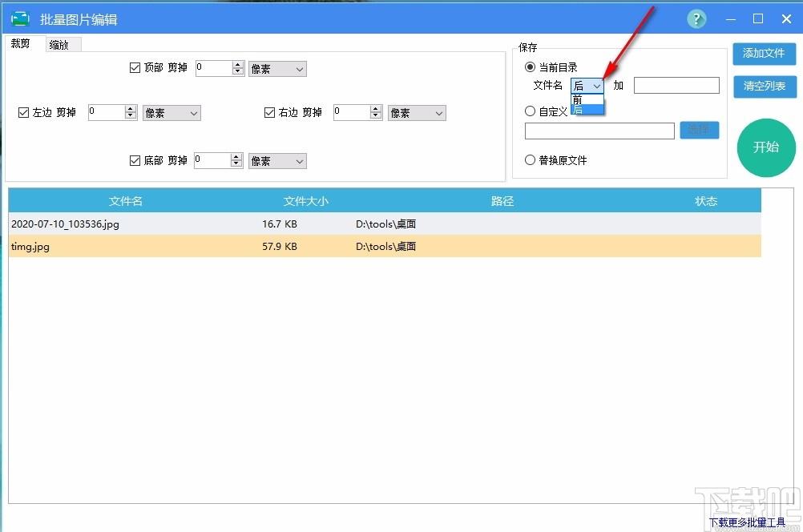Image resolution: width=803 pixels, height=532 pixels.
Task: Toggle the 右边 剪掉 checkbox
Action: 269,112
